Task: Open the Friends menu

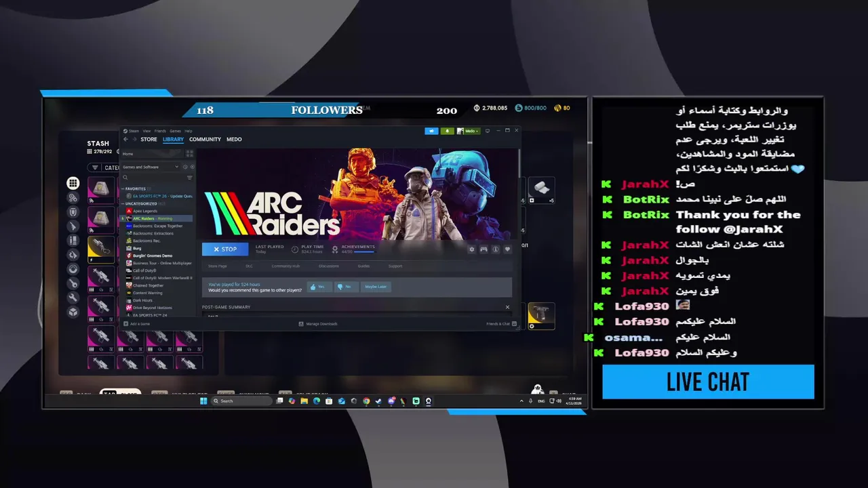Action: pyautogui.click(x=160, y=131)
